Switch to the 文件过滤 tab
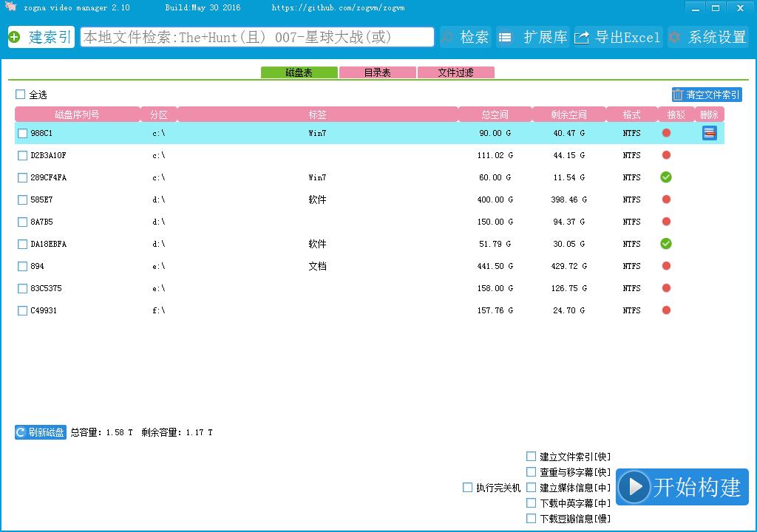The height and width of the screenshot is (532, 757). click(455, 72)
